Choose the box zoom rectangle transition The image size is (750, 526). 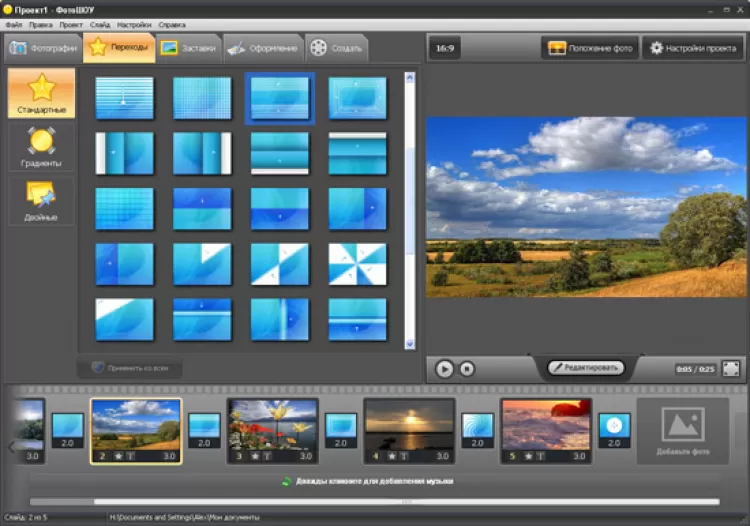pyautogui.click(x=357, y=98)
